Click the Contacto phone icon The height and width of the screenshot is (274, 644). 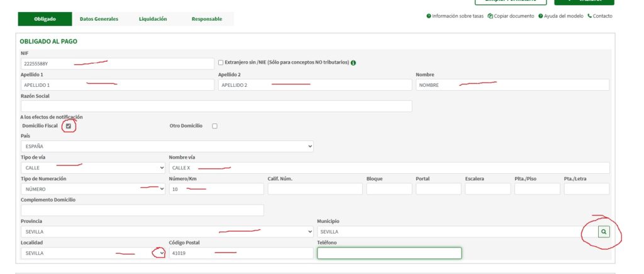click(x=589, y=16)
